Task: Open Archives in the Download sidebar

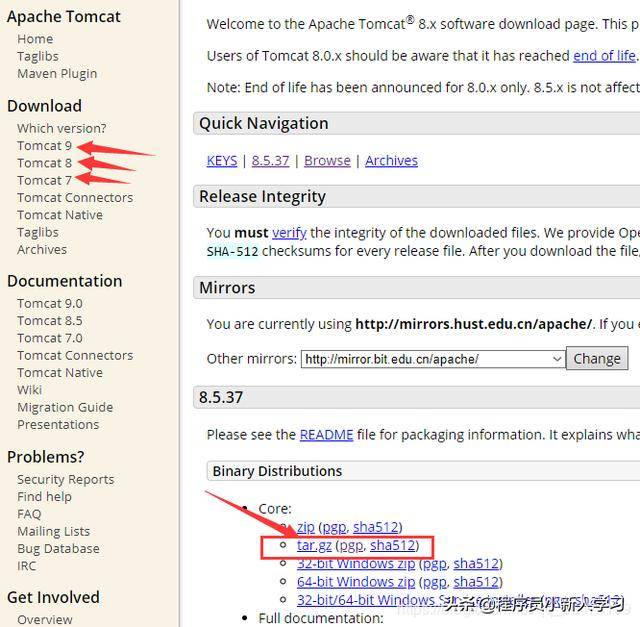Action: [42, 249]
